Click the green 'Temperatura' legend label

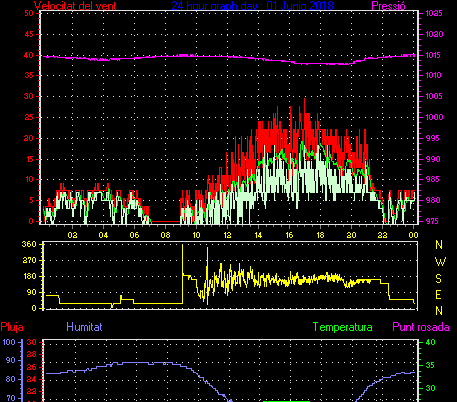(x=343, y=327)
